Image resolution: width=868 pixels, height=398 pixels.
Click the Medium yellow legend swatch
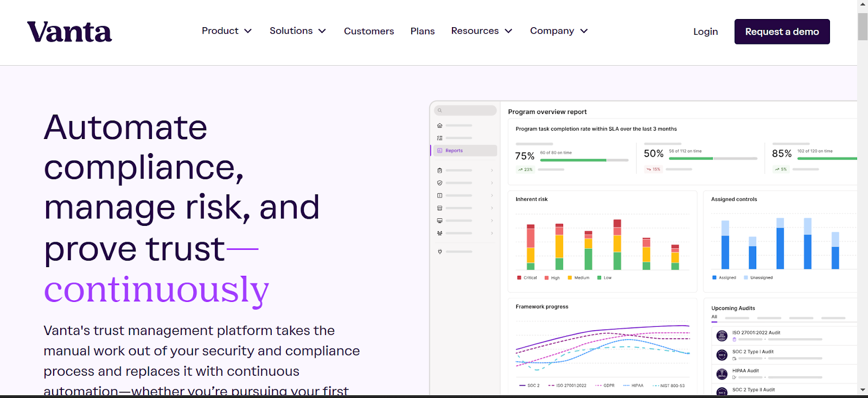pyautogui.click(x=570, y=277)
